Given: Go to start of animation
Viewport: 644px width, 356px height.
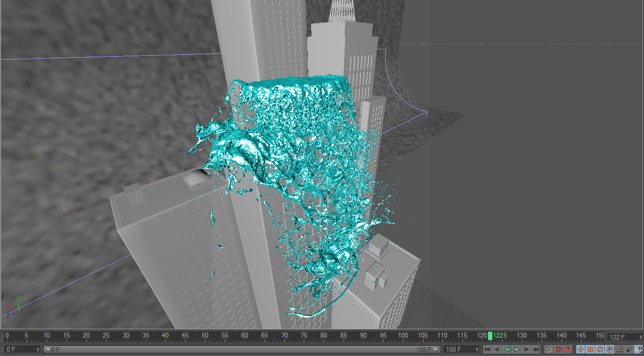Looking at the screenshot, I should [487, 349].
